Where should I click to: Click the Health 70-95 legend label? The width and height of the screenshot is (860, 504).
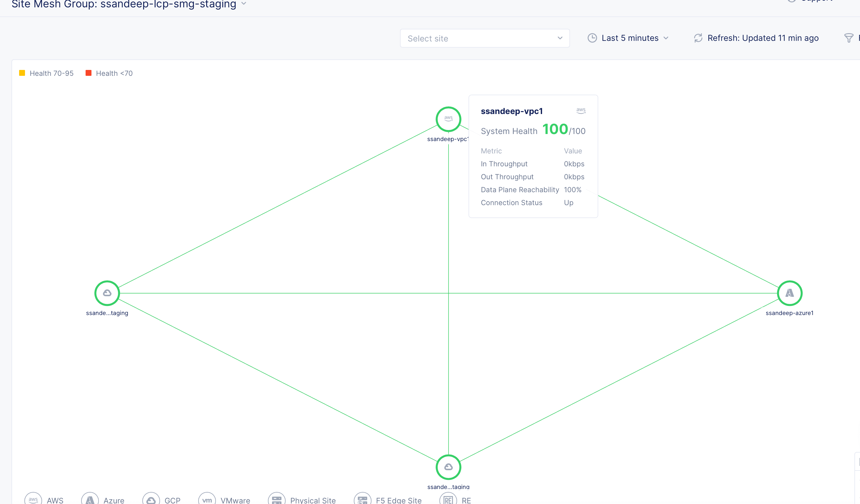coord(51,73)
